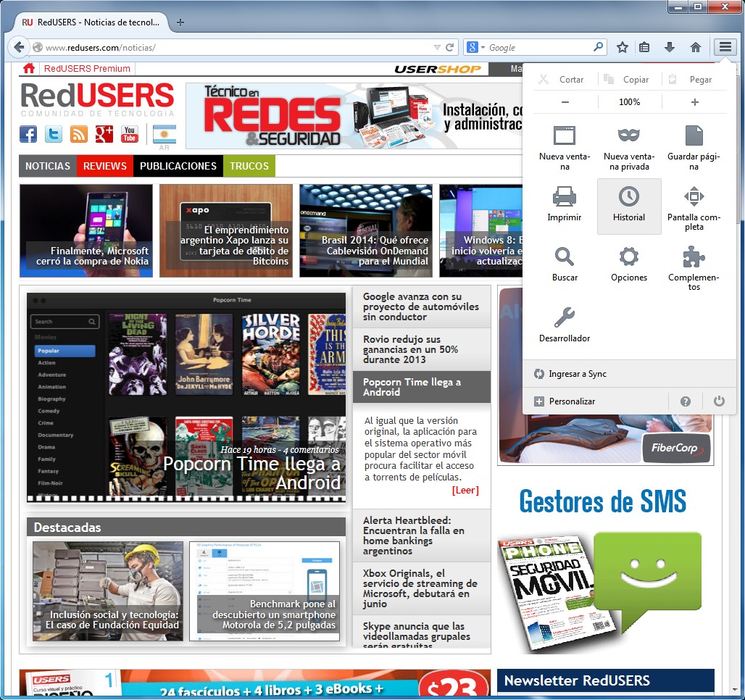Screen dimensions: 745x700
Task: Open REVIEWS navigation tab
Action: coord(105,166)
